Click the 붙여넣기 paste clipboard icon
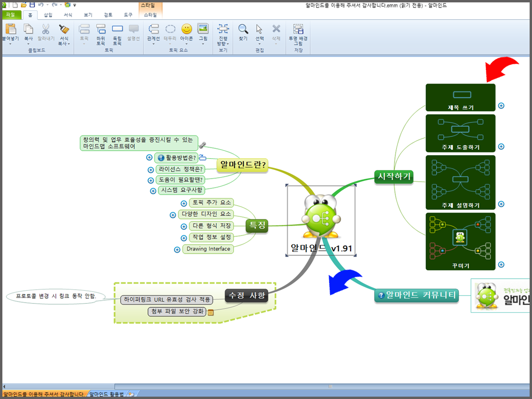The height and width of the screenshot is (399, 532). coord(10,29)
